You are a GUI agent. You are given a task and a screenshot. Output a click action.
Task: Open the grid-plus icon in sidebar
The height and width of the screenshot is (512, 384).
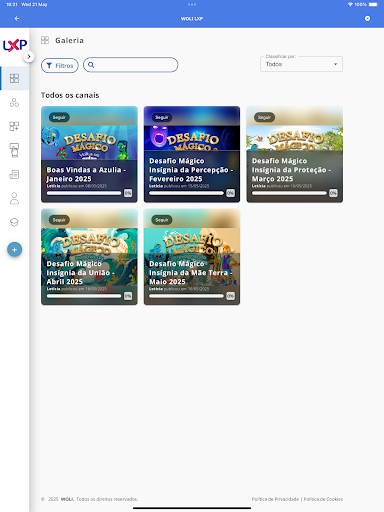tap(14, 126)
